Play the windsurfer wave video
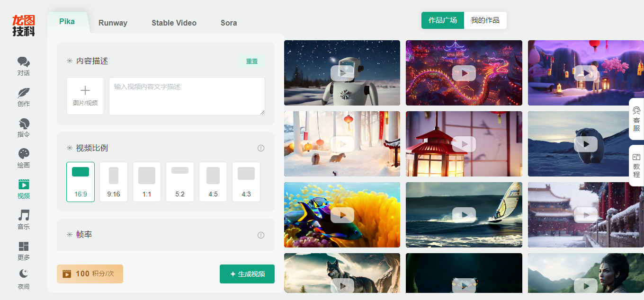This screenshot has height=300, width=644. pos(464,215)
